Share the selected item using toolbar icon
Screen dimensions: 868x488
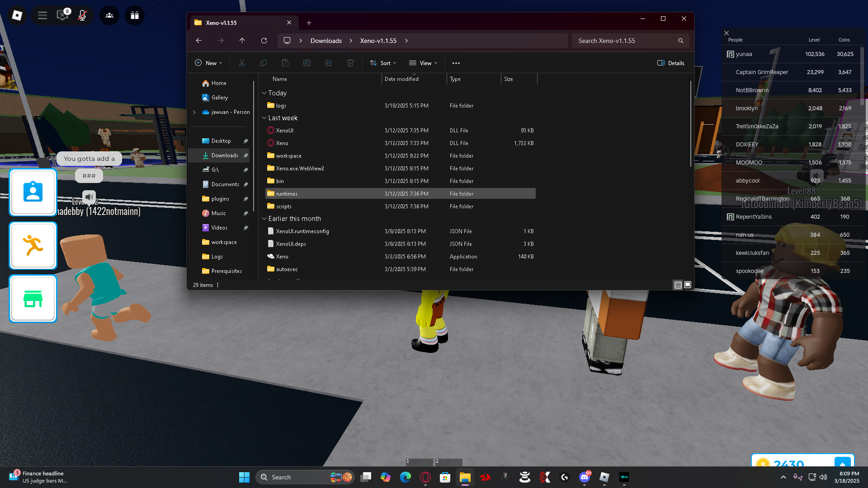pyautogui.click(x=329, y=63)
